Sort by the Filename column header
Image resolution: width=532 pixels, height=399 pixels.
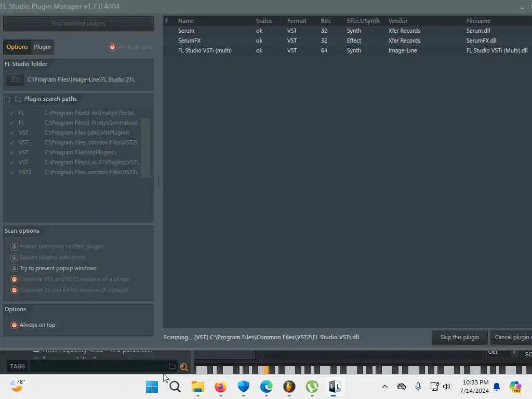(x=478, y=21)
